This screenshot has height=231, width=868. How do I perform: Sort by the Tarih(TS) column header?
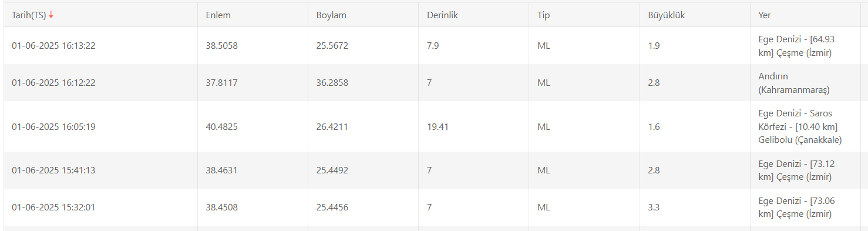click(x=29, y=15)
